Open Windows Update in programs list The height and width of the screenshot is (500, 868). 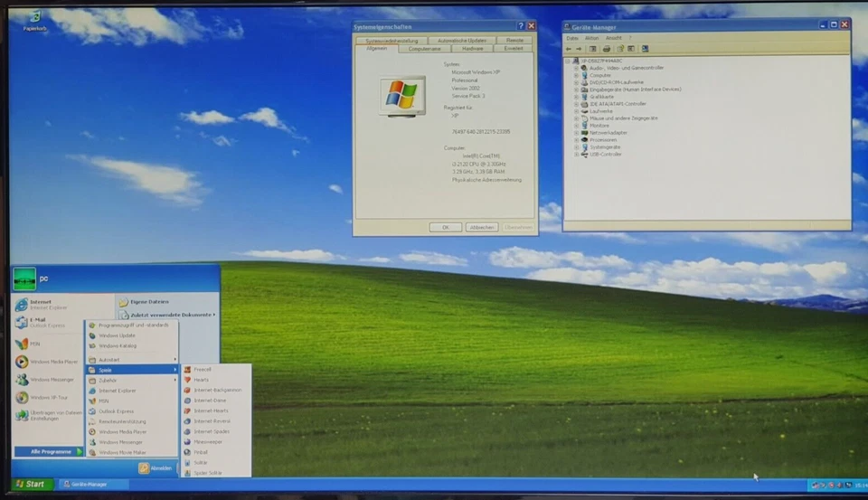pos(132,335)
